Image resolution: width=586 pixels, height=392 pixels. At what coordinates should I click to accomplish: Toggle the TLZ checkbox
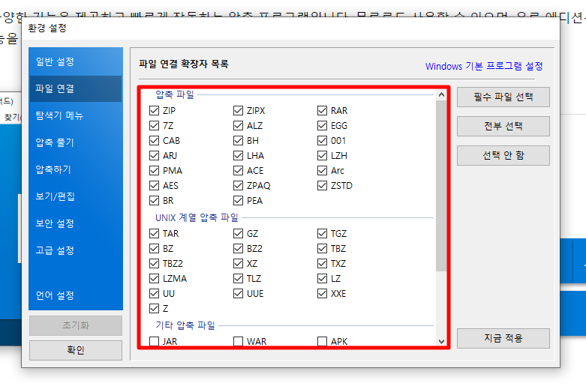pos(238,279)
